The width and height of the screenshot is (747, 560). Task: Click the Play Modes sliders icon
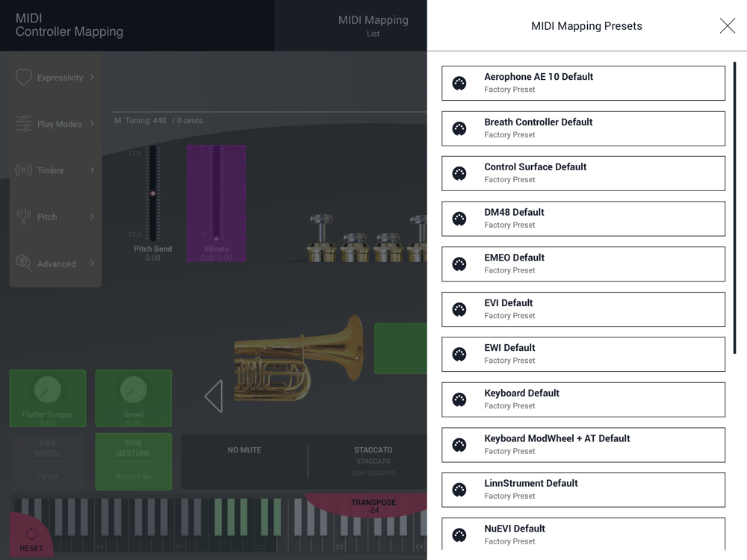tap(24, 124)
